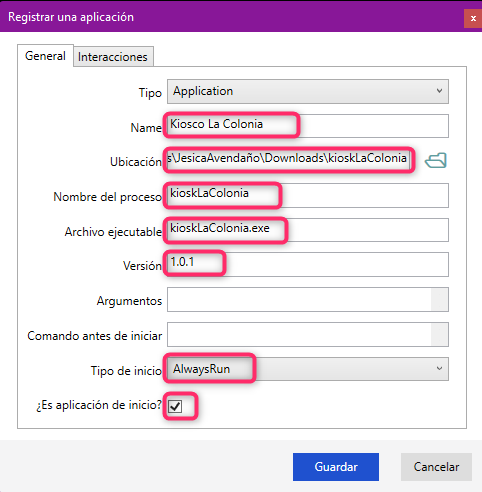The image size is (482, 492).
Task: Close the Registrar una aplicación dialog
Action: 473,18
